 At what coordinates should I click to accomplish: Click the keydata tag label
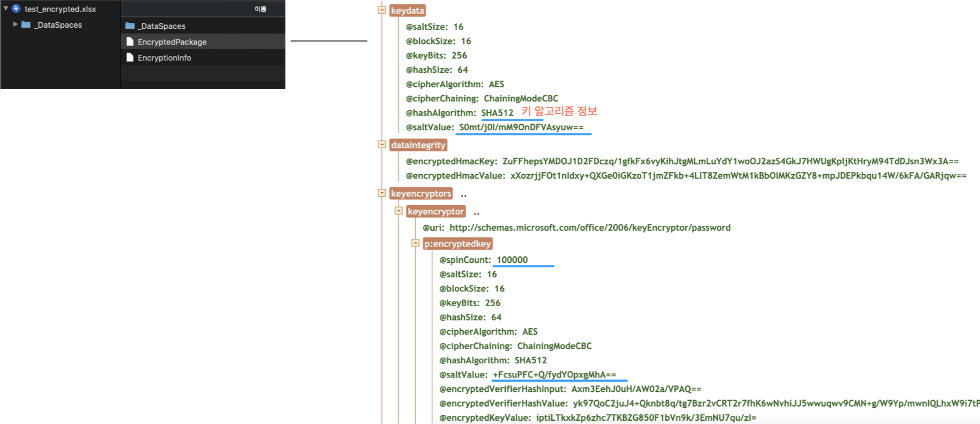point(407,10)
